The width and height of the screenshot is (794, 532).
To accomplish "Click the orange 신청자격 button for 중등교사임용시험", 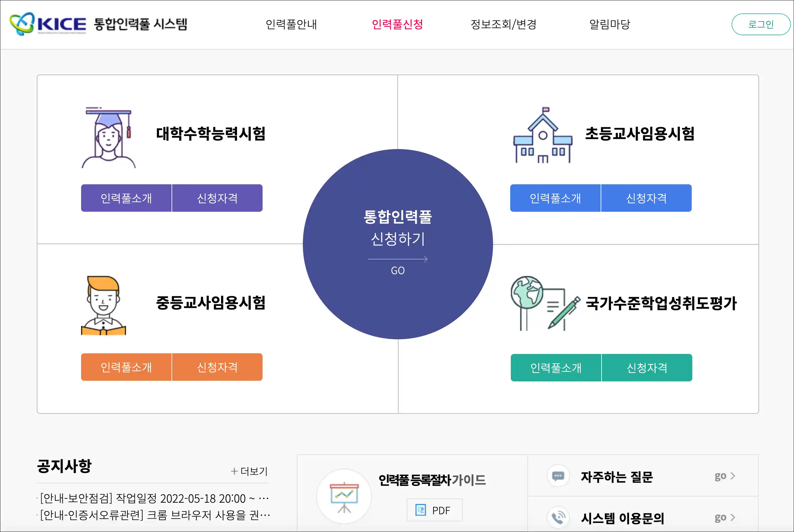I will coord(217,367).
